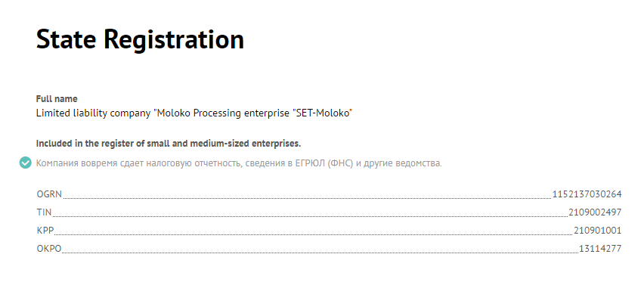The width and height of the screenshot is (644, 282).
Task: Click the green checkmark status icon
Action: (25, 163)
